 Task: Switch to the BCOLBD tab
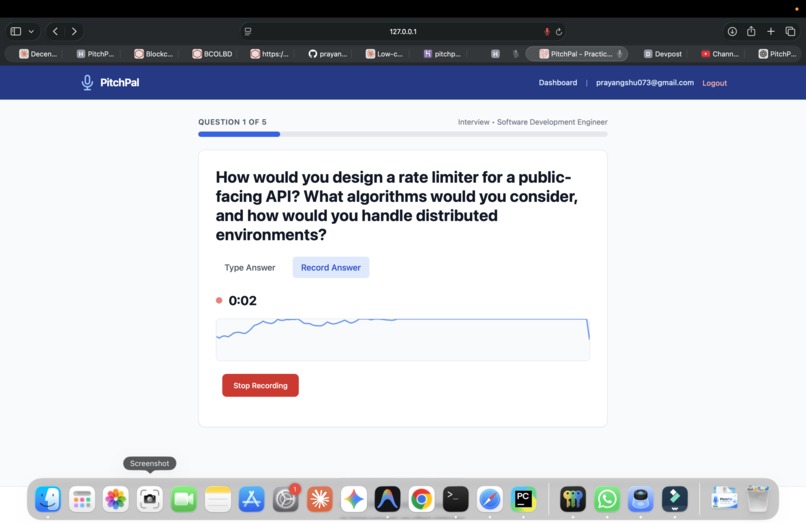pyautogui.click(x=212, y=53)
